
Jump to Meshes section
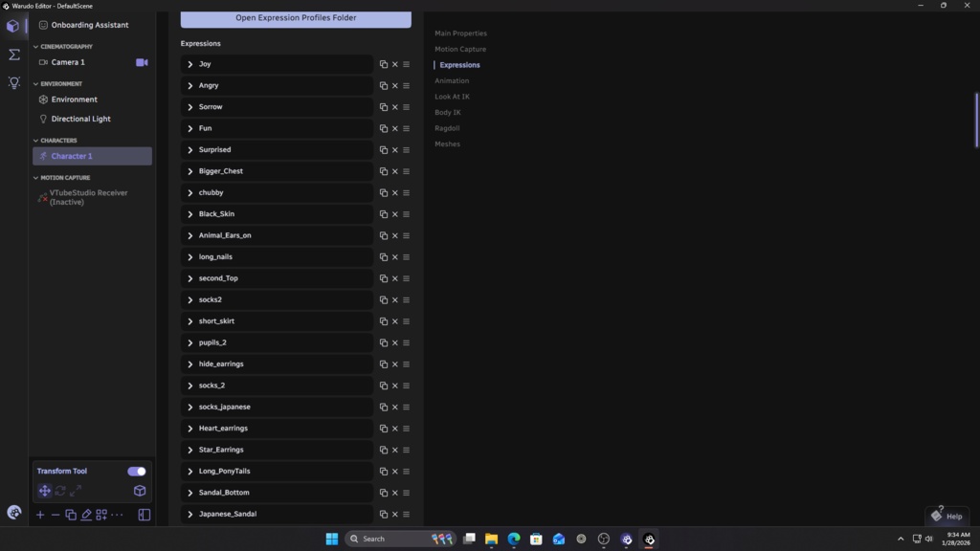pyautogui.click(x=448, y=143)
